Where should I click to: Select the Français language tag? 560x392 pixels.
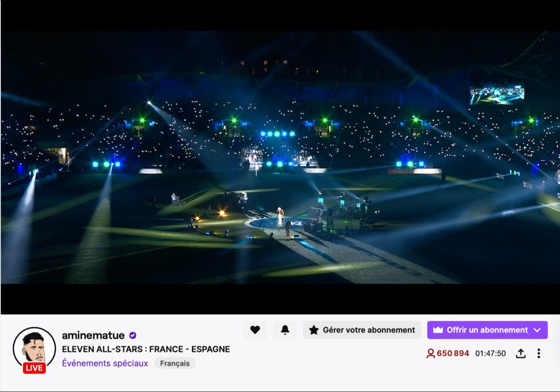[174, 364]
